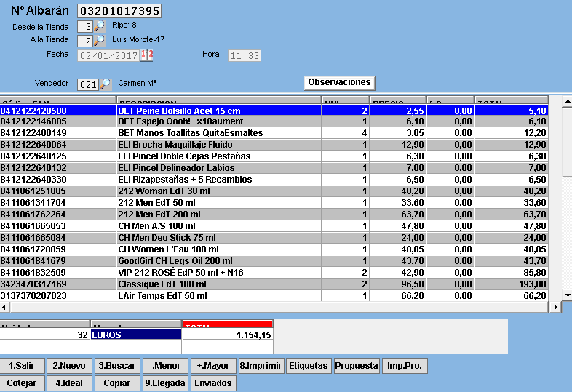The height and width of the screenshot is (392, 572).
Task: Click EAN code 8412122146085
Action: [33, 121]
